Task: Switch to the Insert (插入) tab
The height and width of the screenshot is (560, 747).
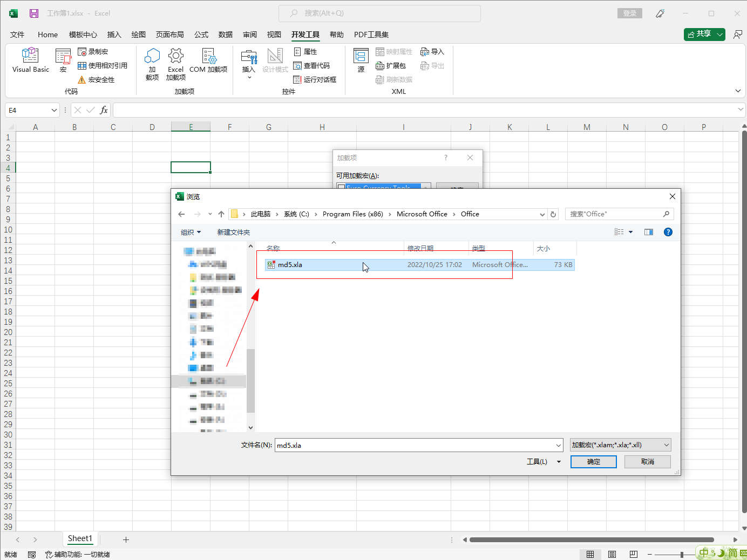Action: point(114,35)
